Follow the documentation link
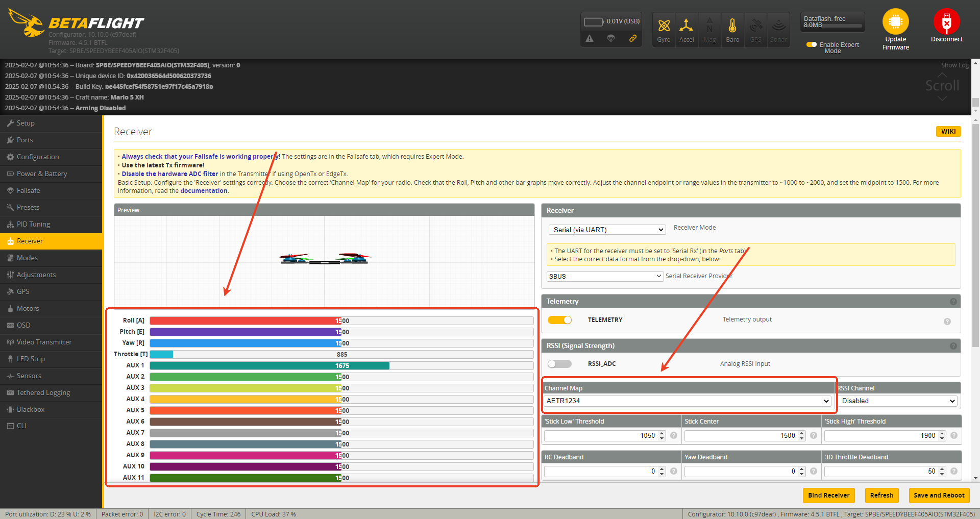 204,191
